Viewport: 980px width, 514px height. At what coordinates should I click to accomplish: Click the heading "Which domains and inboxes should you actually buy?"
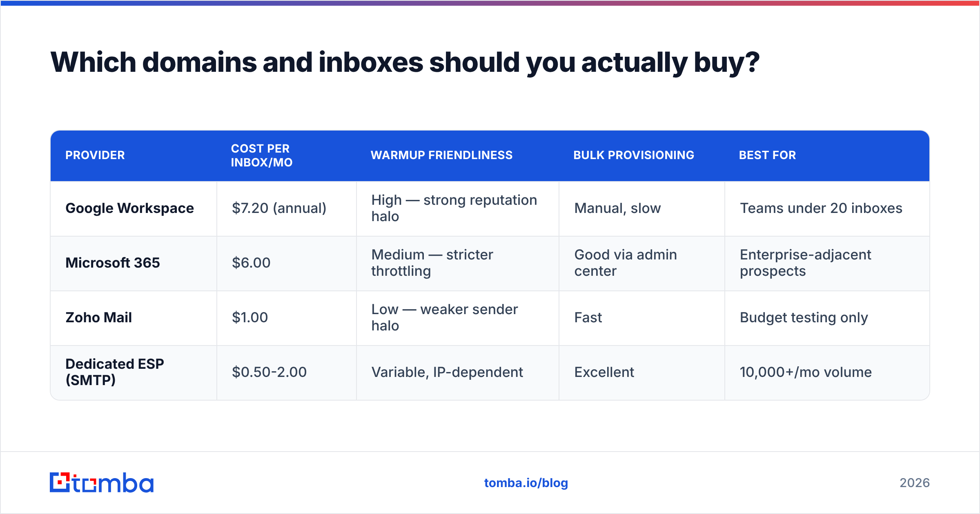coord(405,62)
